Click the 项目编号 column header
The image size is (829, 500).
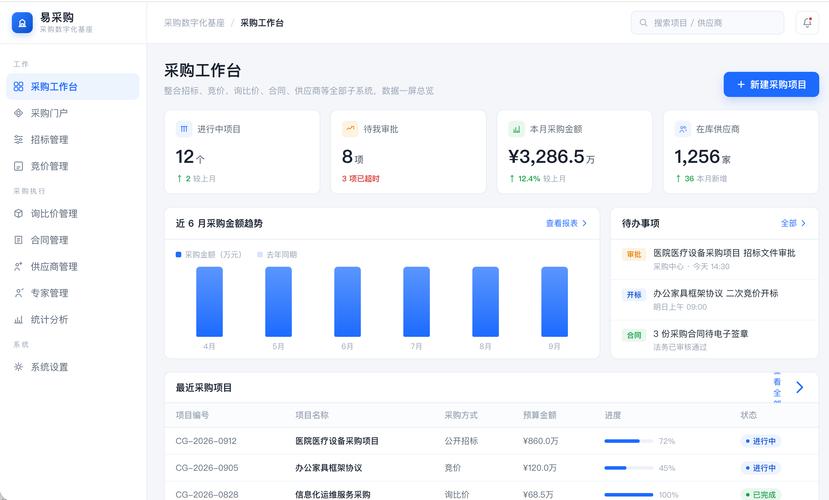192,415
